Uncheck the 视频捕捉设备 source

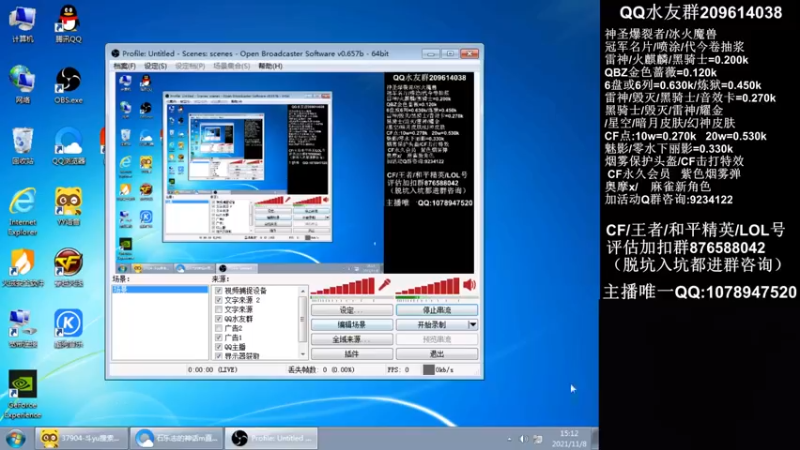(x=219, y=291)
